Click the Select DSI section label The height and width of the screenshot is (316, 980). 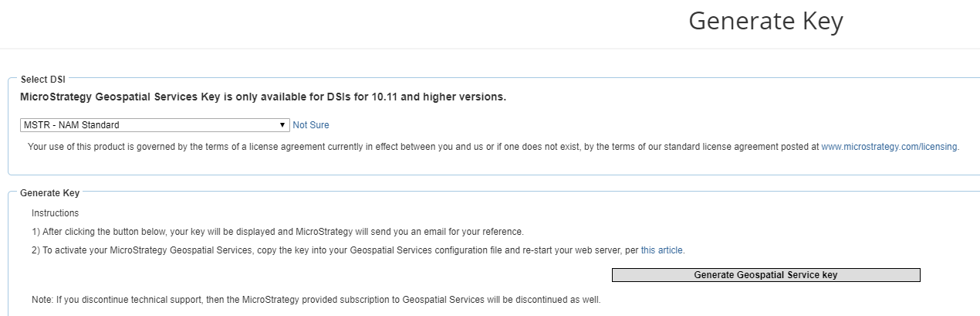pyautogui.click(x=43, y=80)
